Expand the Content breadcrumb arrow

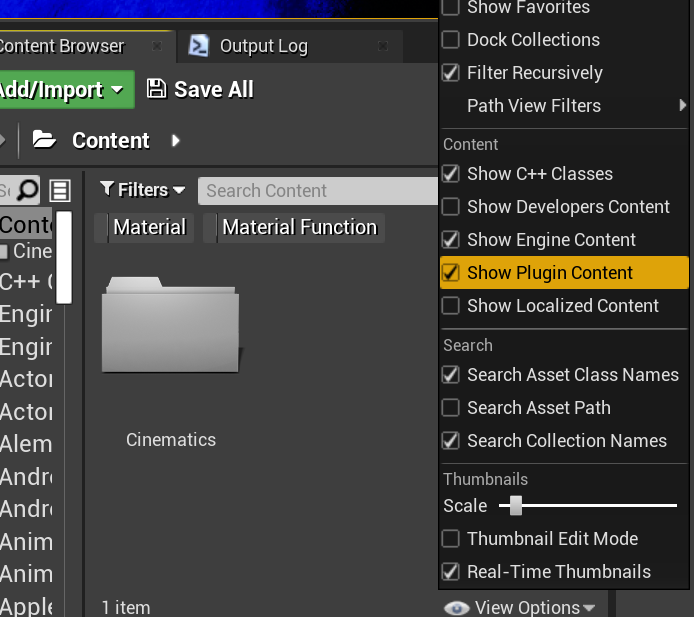[x=176, y=140]
